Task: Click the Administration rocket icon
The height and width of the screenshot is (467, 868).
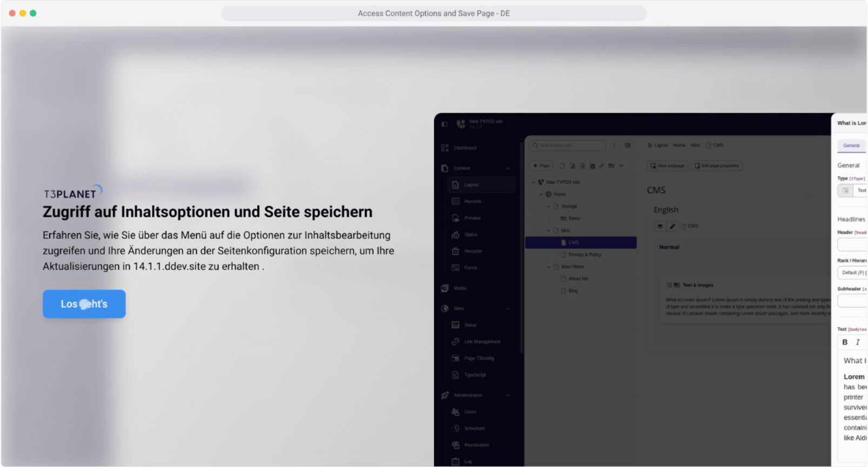Action: (445, 395)
